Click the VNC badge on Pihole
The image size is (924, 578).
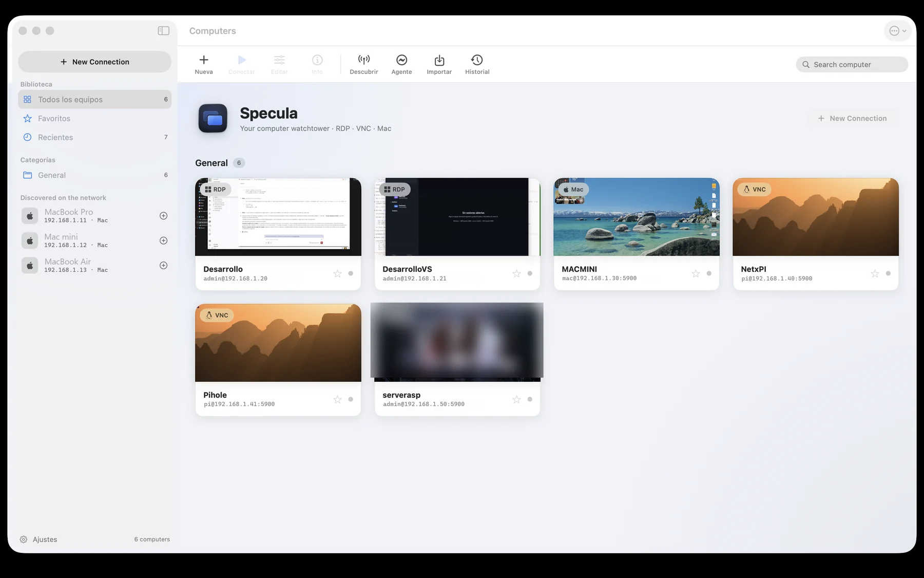(x=217, y=315)
